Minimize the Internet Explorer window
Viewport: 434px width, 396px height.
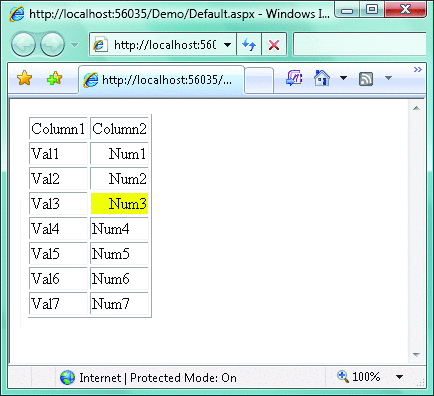[347, 10]
